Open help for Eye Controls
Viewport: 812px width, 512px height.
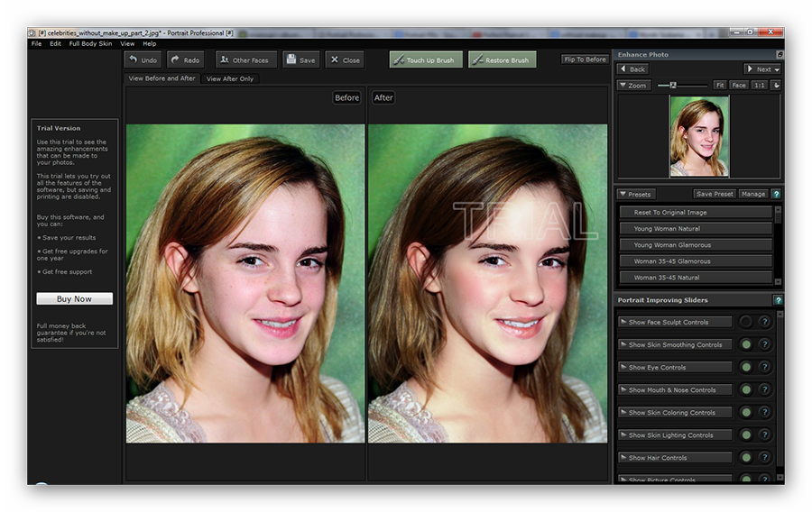point(764,367)
